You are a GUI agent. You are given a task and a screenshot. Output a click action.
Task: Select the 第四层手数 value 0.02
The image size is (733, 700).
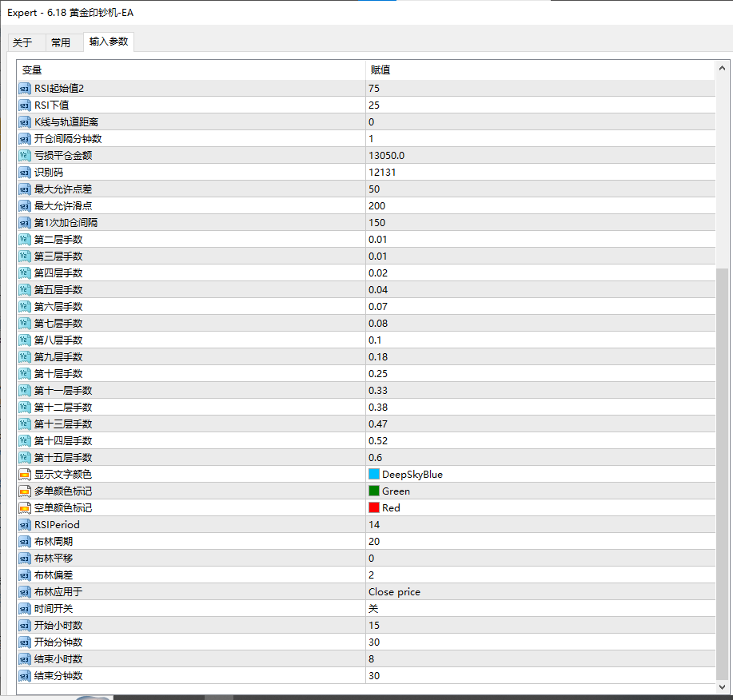point(378,273)
